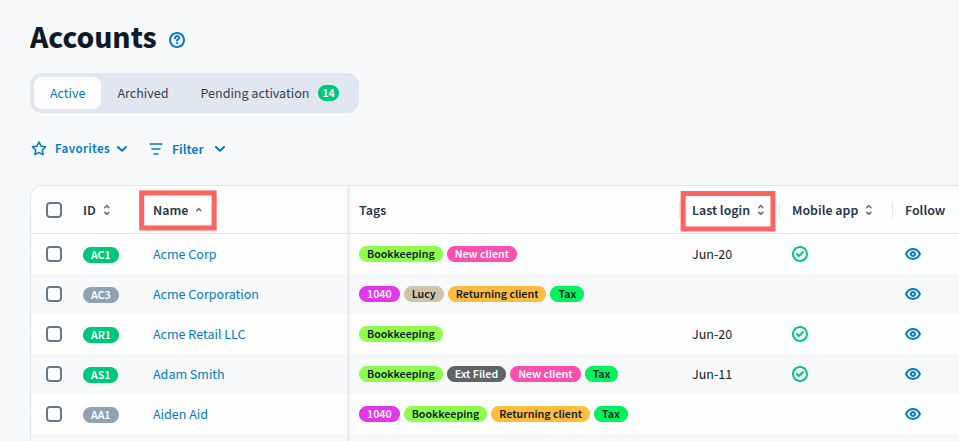The width and height of the screenshot is (959, 441).
Task: Open the help icon beside Accounts title
Action: coord(177,40)
